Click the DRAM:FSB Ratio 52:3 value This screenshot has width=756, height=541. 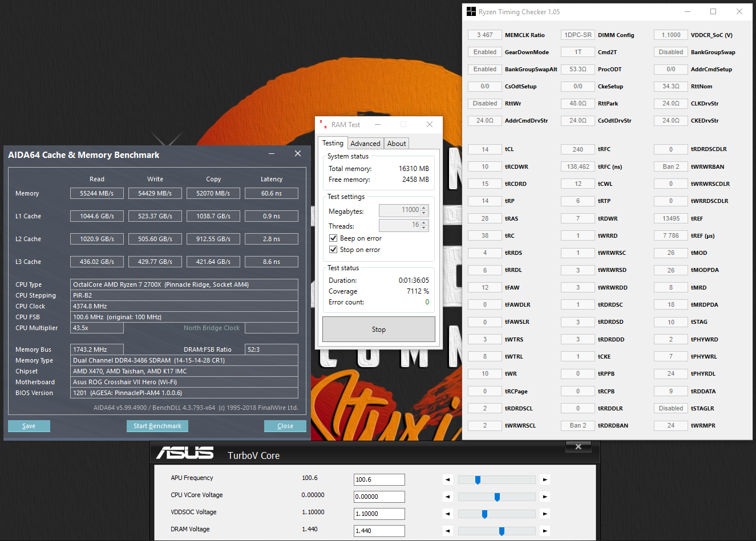pos(272,349)
